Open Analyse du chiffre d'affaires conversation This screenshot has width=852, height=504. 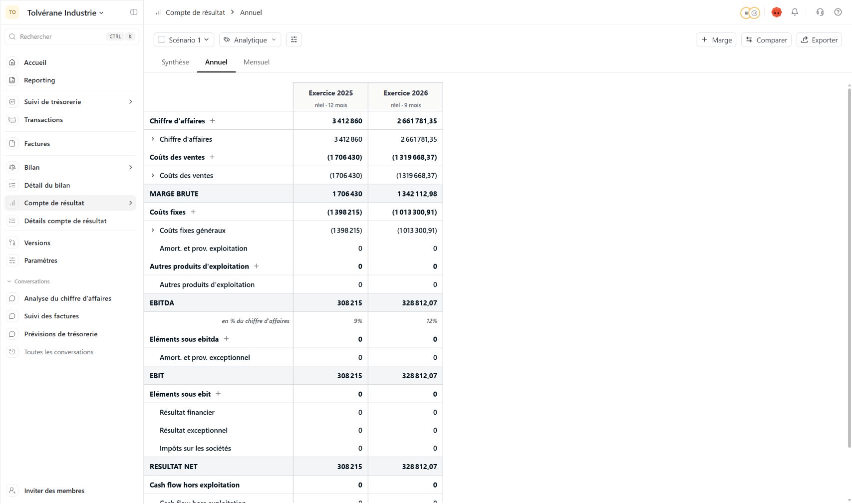coord(70,298)
